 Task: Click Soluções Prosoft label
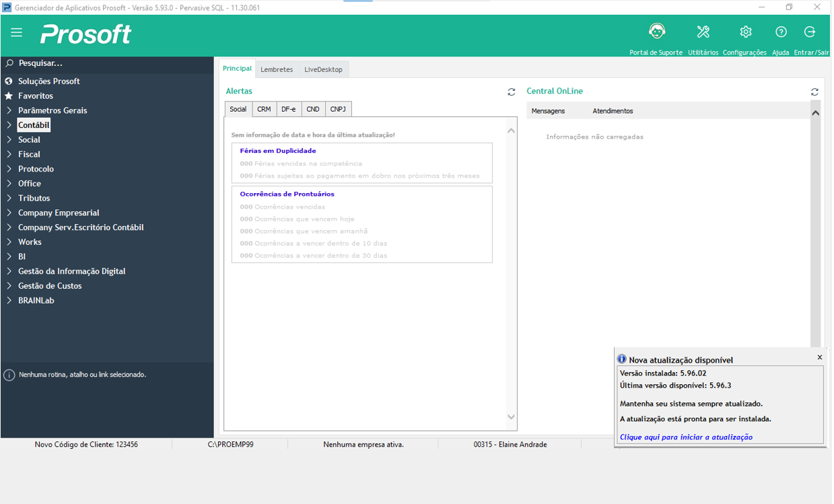point(49,81)
